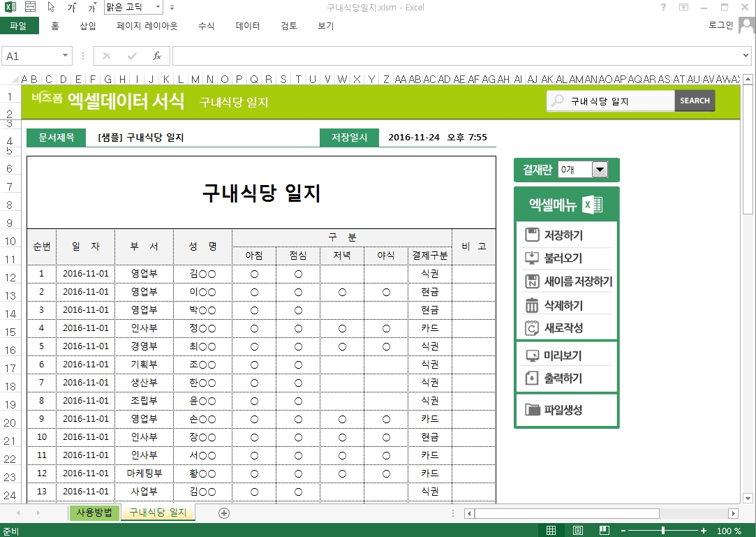Viewport: 756px width, 537px height.
Task: Click the 로그인 sign-in link
Action: (720, 25)
